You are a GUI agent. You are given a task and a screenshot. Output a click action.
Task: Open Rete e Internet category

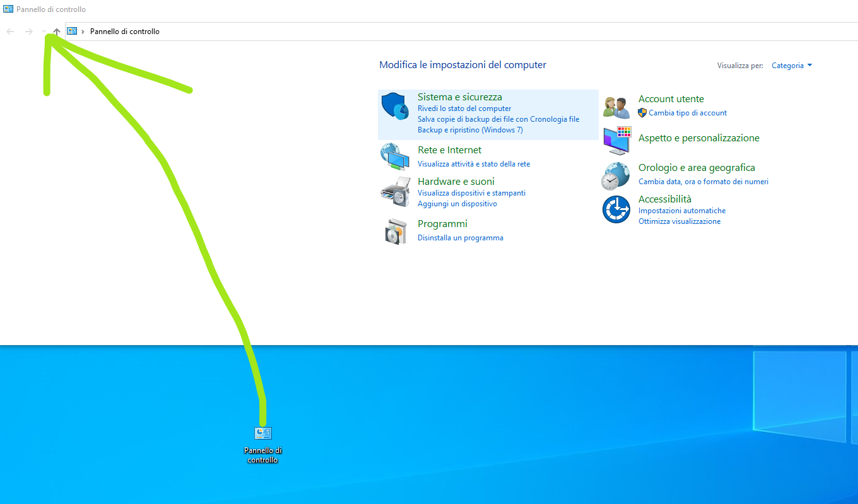[x=449, y=150]
